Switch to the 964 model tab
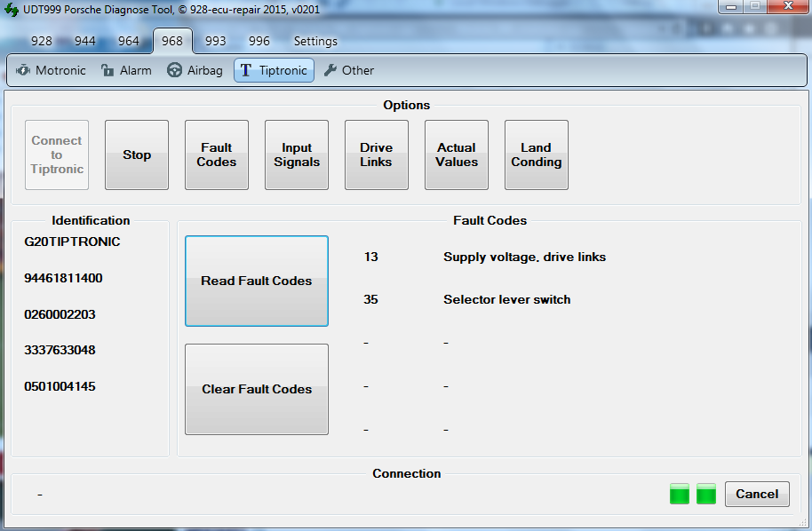 (129, 41)
